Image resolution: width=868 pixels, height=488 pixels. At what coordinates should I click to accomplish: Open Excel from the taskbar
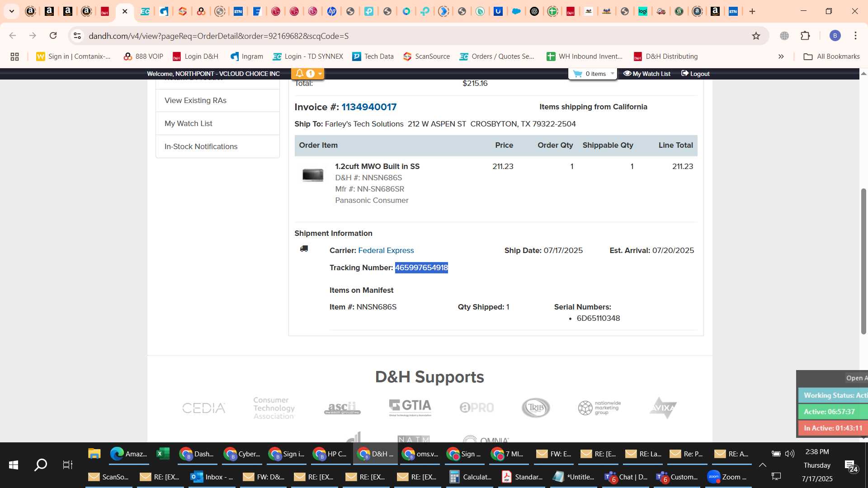pyautogui.click(x=162, y=454)
